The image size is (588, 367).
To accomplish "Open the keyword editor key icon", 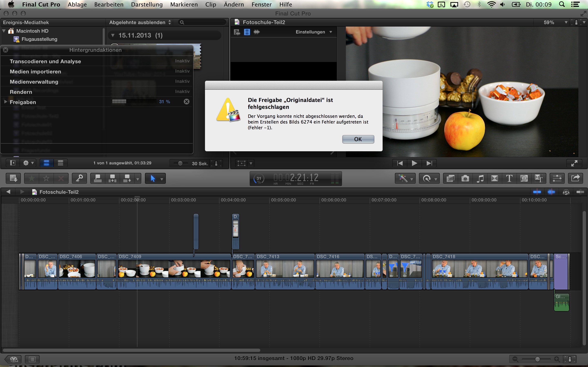I will pos(79,179).
